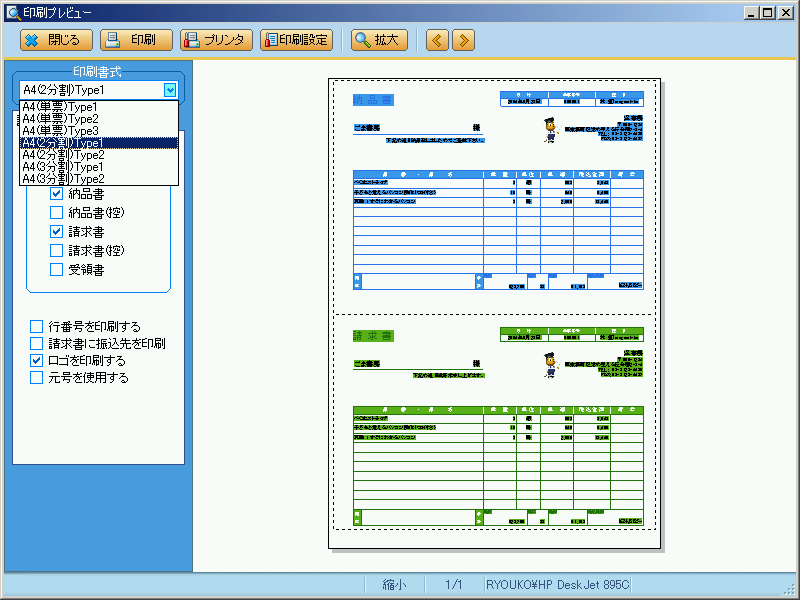The image size is (800, 600).
Task: Click the mascot logo in the 納品書 preview
Action: [x=551, y=130]
